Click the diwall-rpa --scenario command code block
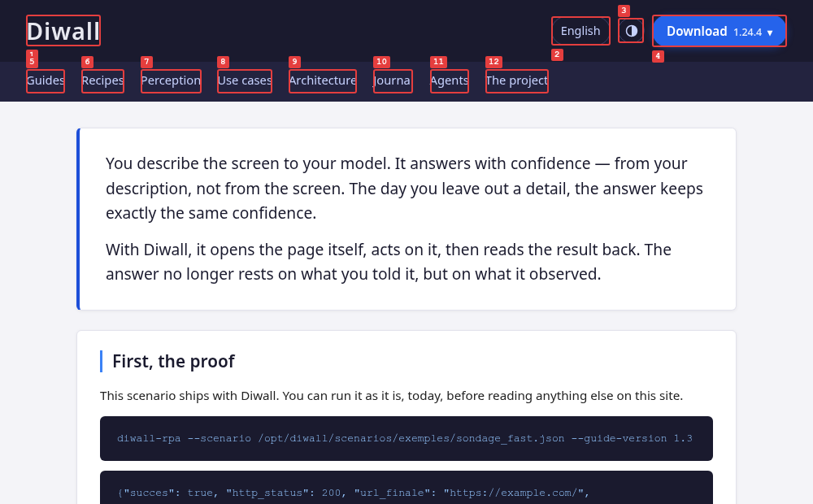The width and height of the screenshot is (813, 504). (x=406, y=439)
